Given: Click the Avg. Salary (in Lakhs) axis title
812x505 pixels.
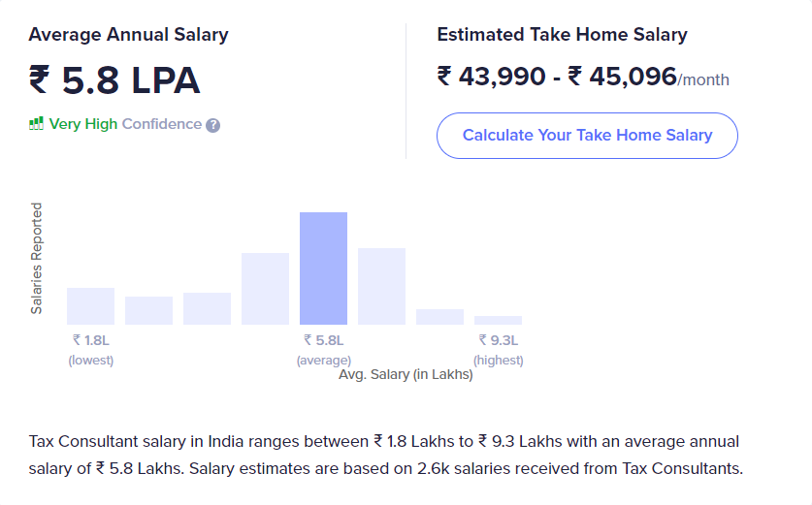Looking at the screenshot, I should click(406, 374).
